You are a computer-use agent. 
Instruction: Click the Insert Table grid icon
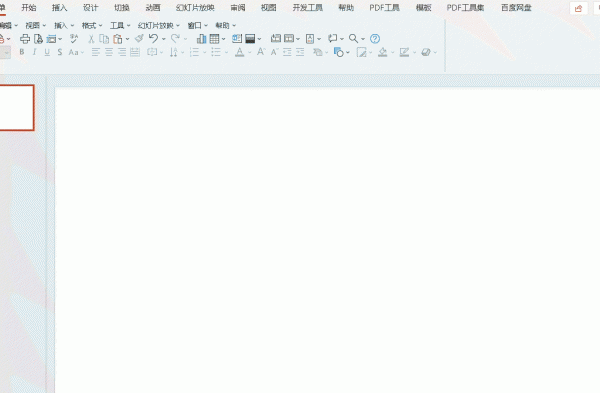tap(214, 39)
